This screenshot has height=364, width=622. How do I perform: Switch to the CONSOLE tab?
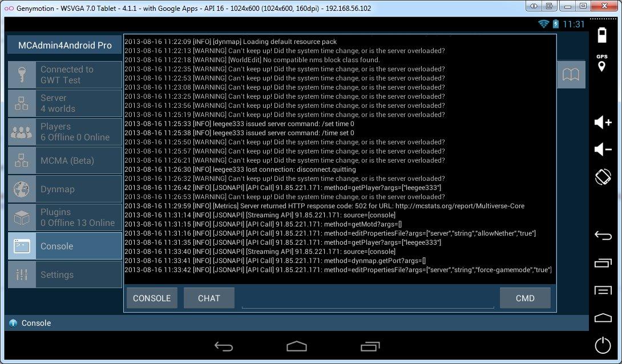(x=152, y=298)
